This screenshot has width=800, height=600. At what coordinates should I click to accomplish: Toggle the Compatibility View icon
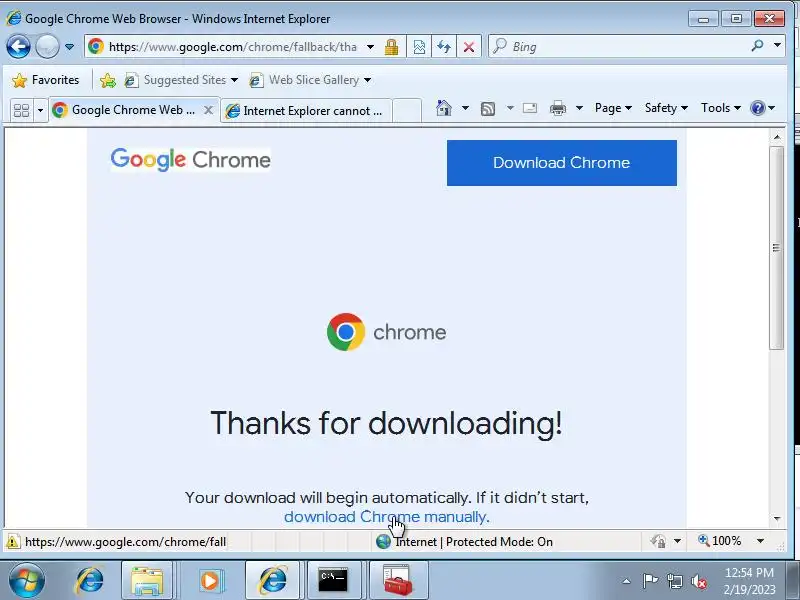click(x=419, y=47)
